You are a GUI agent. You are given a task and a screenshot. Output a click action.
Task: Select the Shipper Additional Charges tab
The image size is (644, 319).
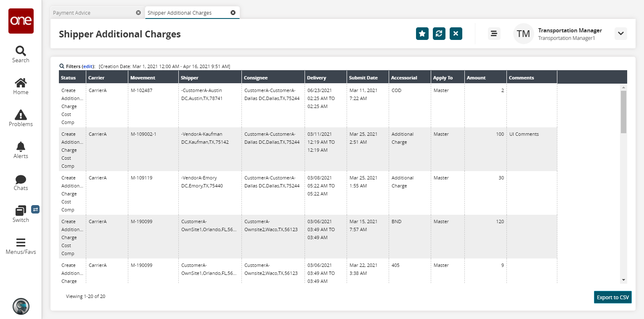(x=180, y=13)
